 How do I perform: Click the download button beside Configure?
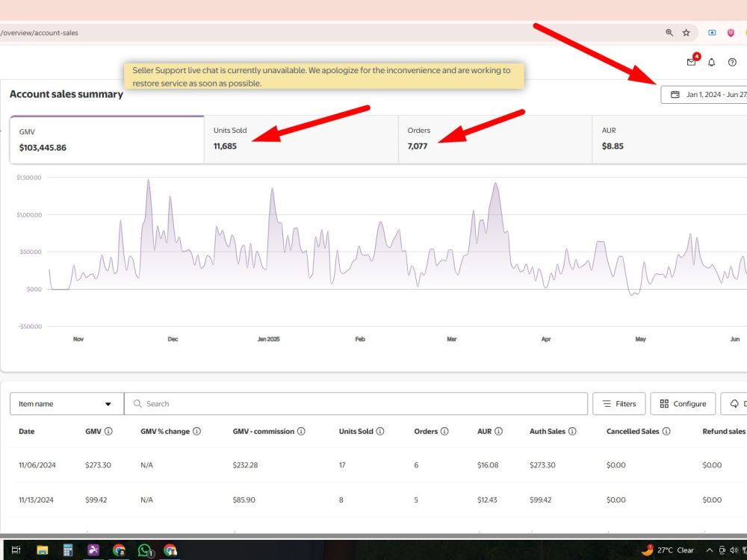[734, 404]
